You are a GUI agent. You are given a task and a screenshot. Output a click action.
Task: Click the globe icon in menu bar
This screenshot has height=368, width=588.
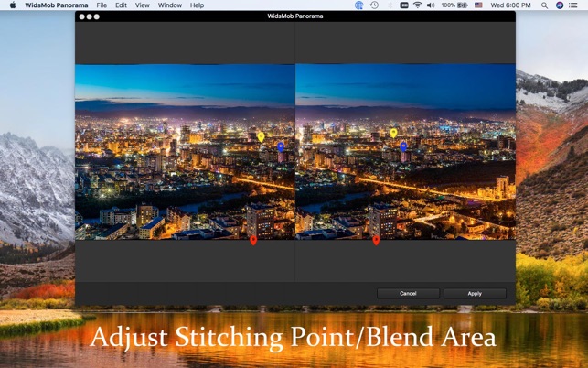click(x=358, y=5)
